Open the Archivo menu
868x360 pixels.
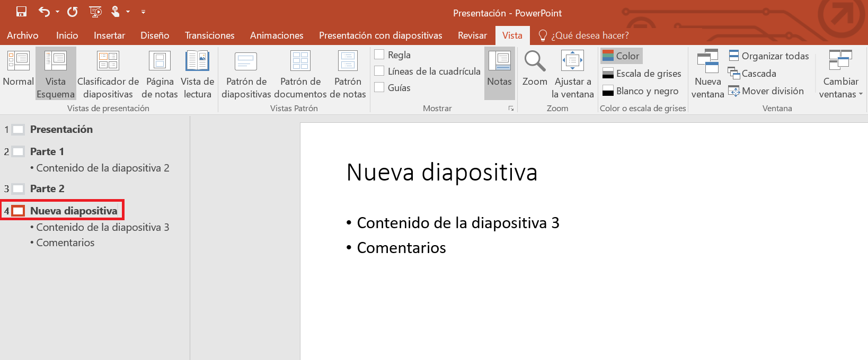pyautogui.click(x=23, y=35)
